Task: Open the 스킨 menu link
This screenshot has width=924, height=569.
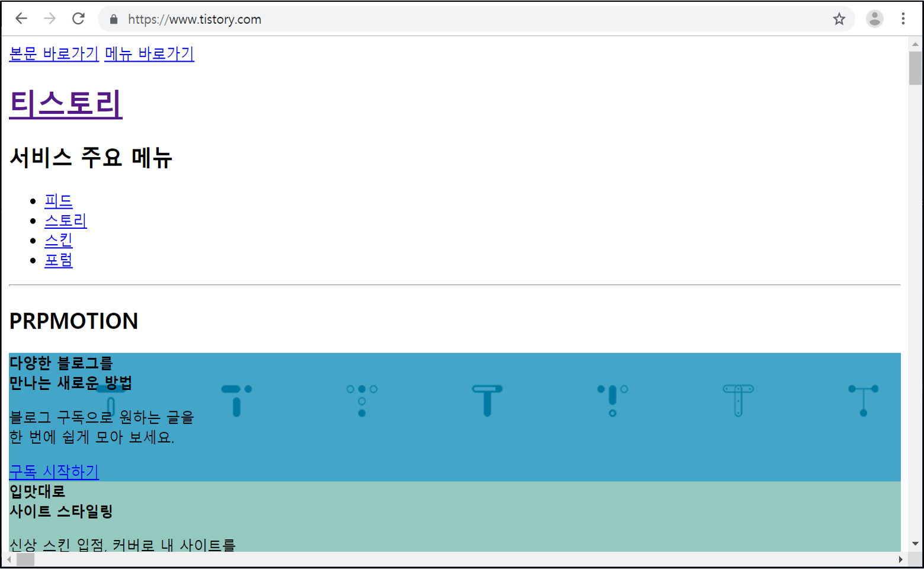Action: 59,240
